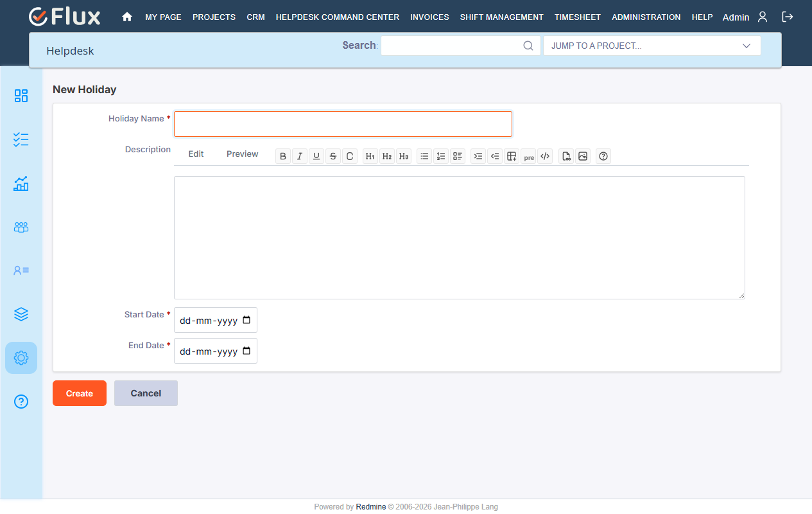812x514 pixels.
Task: Open the help question icon in sidebar
Action: click(x=21, y=402)
